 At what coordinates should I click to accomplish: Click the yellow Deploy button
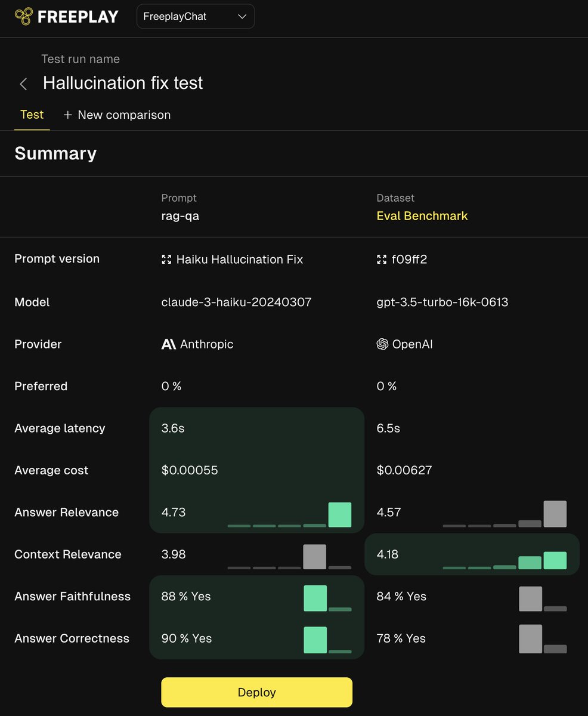256,692
